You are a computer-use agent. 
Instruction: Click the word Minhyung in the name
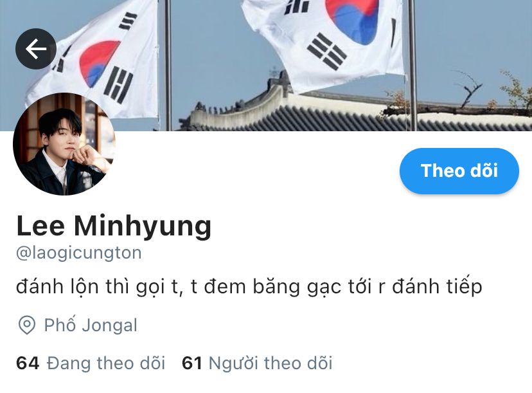coord(143,226)
